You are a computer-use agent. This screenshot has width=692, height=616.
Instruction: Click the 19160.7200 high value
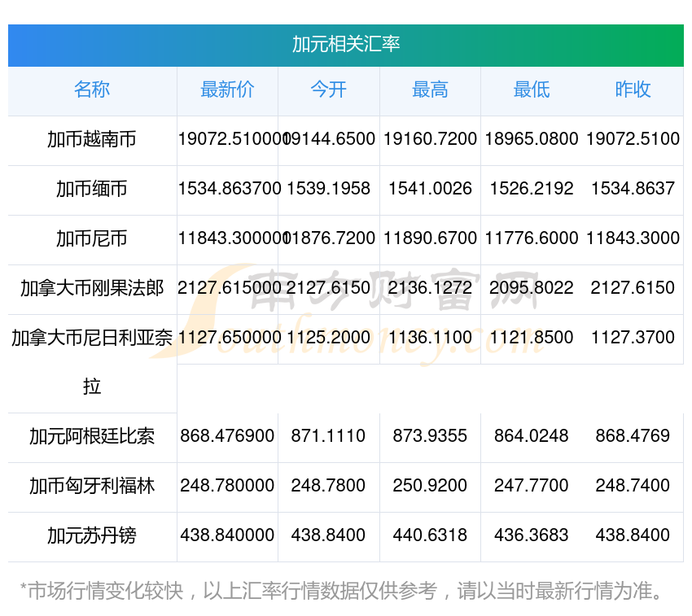pos(431,139)
